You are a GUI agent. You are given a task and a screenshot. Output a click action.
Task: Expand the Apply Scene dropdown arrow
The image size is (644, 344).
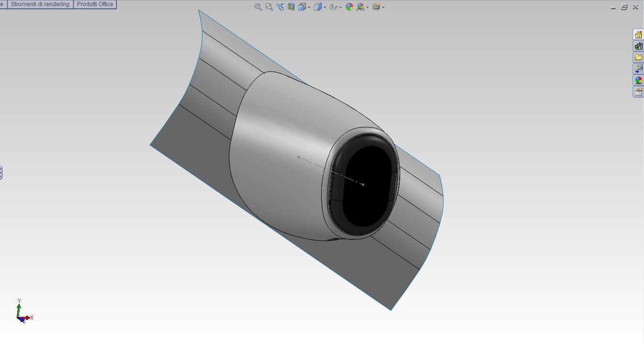point(367,7)
